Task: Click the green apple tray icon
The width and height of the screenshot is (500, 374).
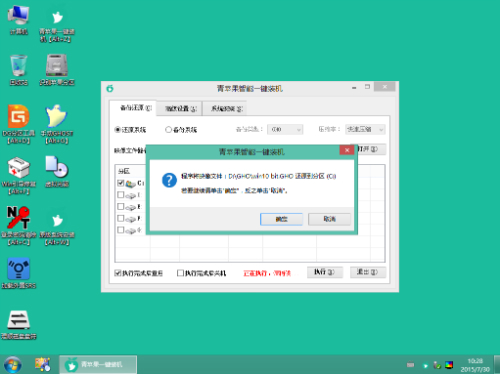Action: (425, 365)
